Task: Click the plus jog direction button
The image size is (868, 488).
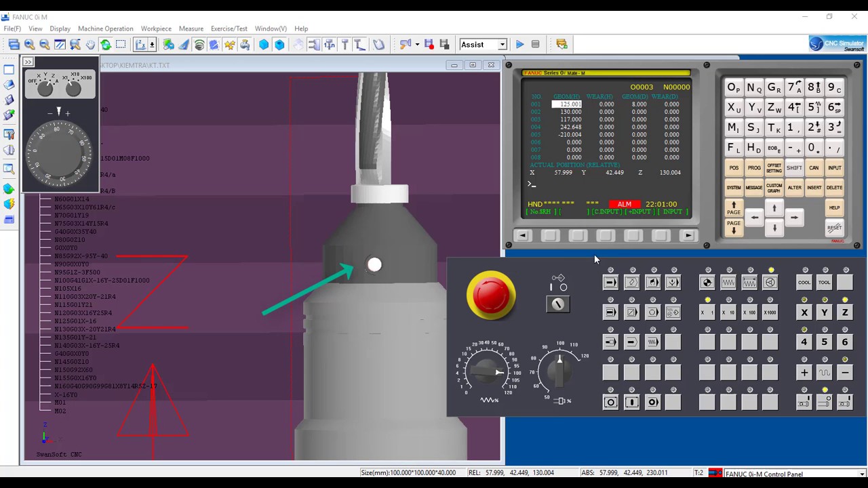Action: [804, 372]
